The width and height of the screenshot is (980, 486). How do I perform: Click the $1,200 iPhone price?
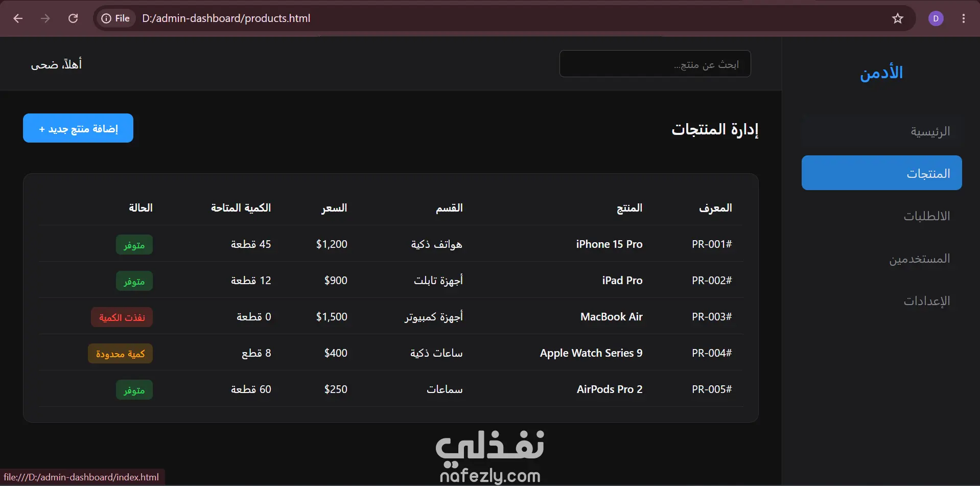pyautogui.click(x=332, y=244)
